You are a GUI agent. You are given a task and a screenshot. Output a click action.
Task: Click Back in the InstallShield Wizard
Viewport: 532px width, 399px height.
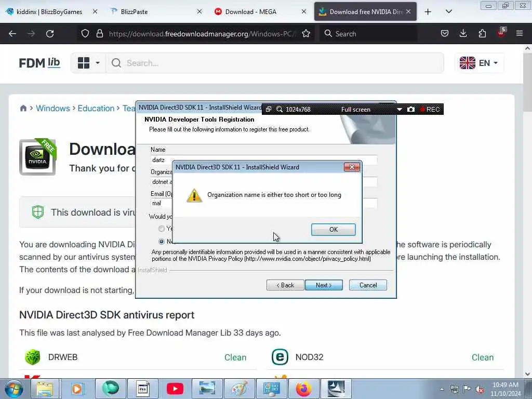285,285
